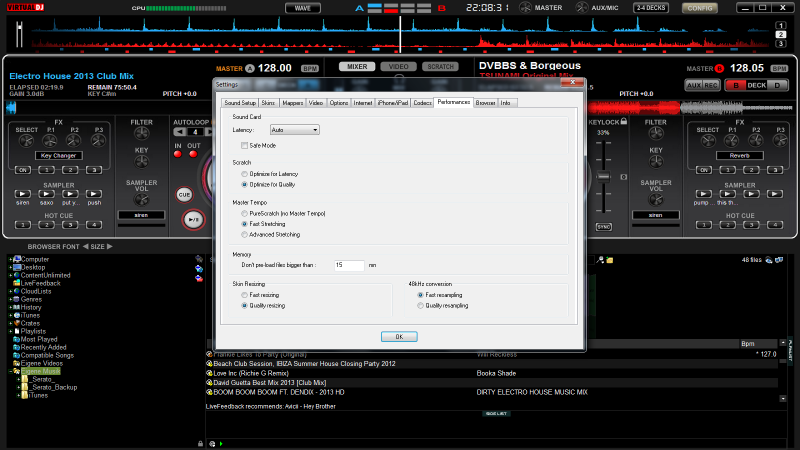Open the Codecs settings tab

click(x=422, y=103)
